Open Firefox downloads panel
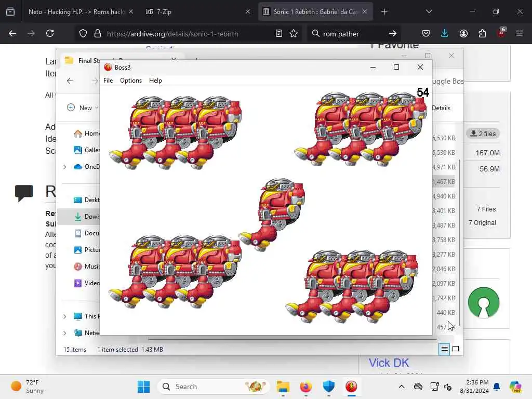 click(445, 33)
